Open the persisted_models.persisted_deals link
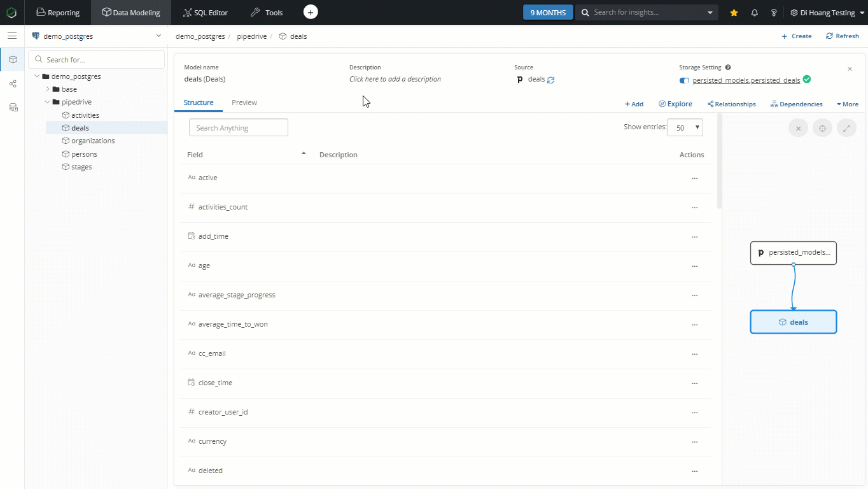 [x=746, y=80]
